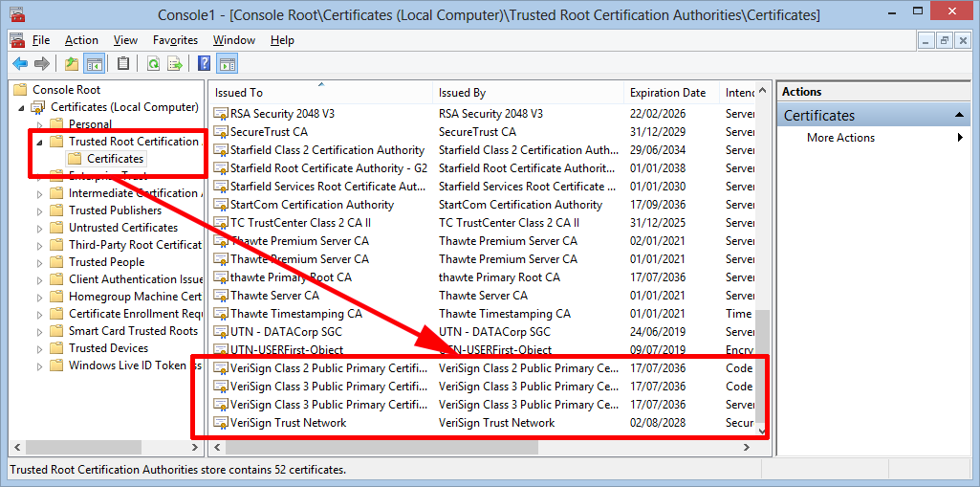The width and height of the screenshot is (980, 487).
Task: Toggle the Show/Hide Console Tree toolbar button
Action: (94, 63)
